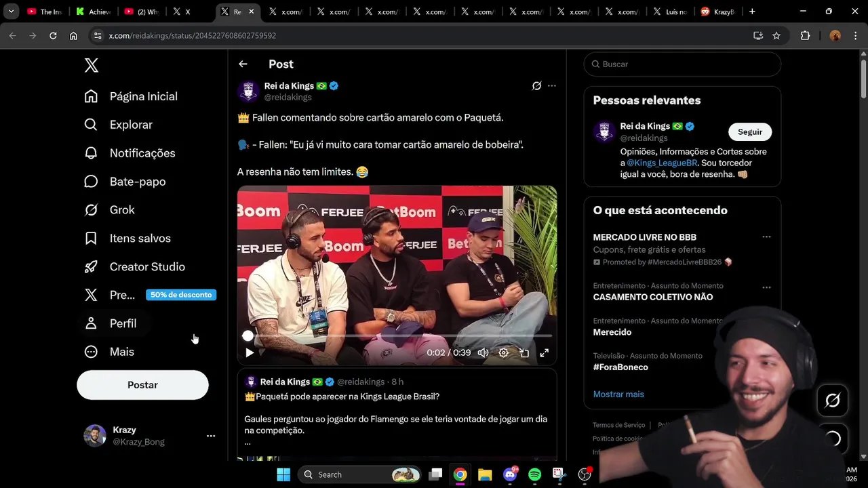868x488 pixels.
Task: Click the browser Home button
Action: tap(73, 36)
